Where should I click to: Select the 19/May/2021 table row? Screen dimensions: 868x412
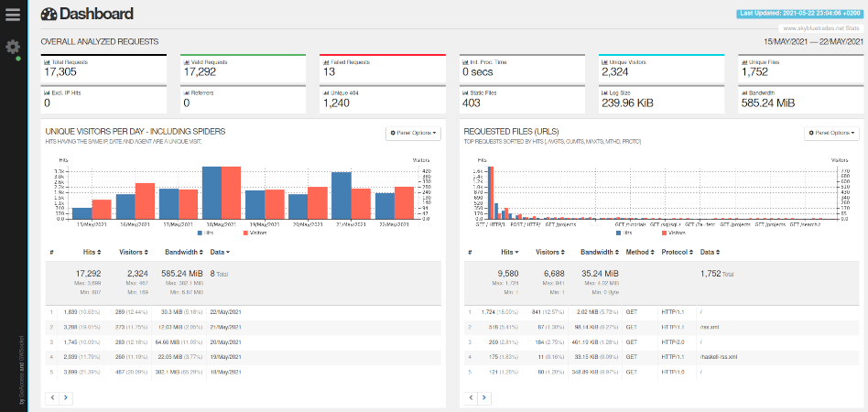[x=244, y=357]
